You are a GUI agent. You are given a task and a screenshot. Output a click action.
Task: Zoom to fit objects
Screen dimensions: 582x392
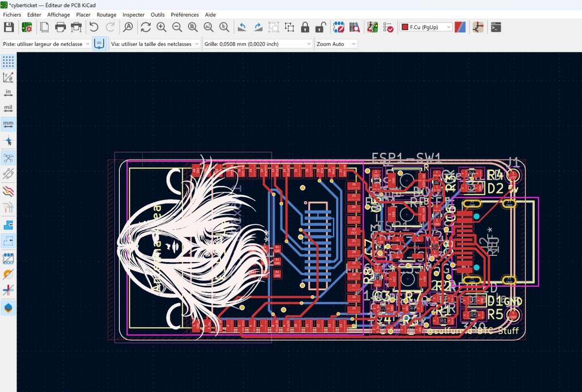[x=209, y=27]
